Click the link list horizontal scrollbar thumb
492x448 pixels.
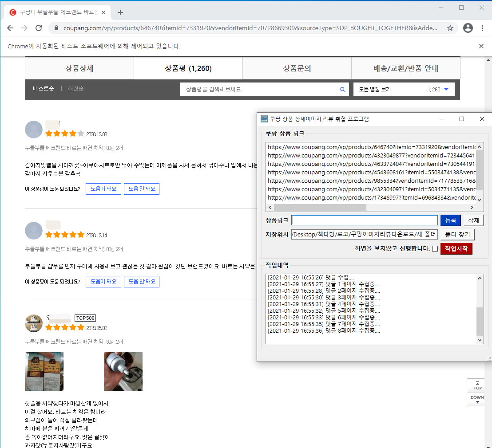click(320, 207)
